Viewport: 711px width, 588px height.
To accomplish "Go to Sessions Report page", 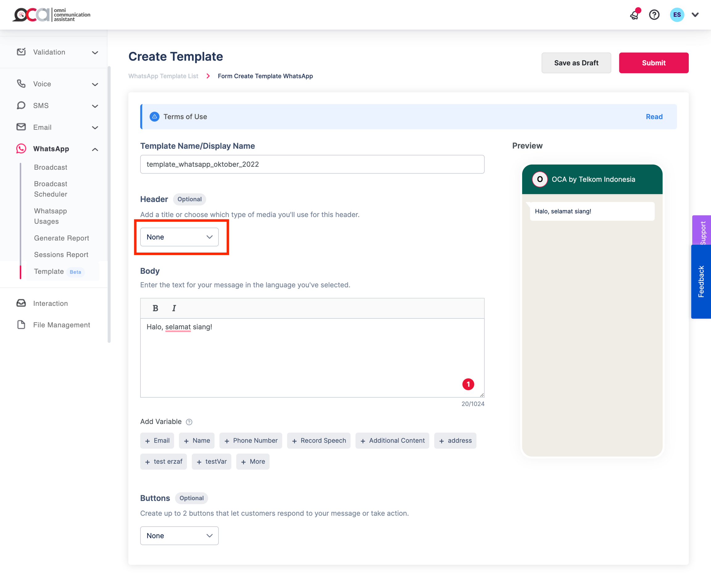I will [x=61, y=254].
